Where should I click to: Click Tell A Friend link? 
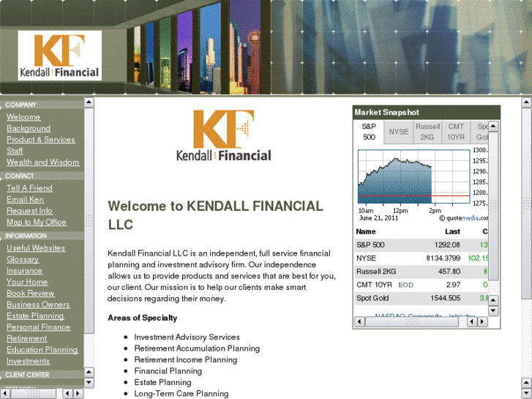pyautogui.click(x=29, y=188)
